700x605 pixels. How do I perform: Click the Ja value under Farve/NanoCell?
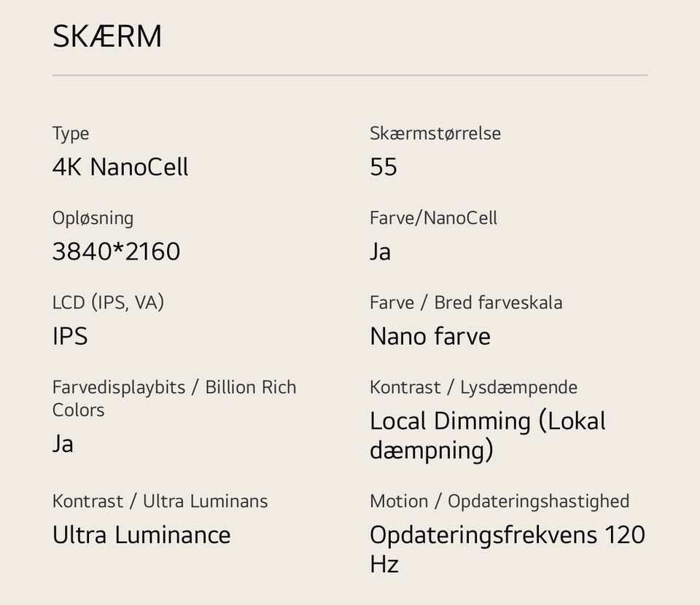click(x=380, y=251)
